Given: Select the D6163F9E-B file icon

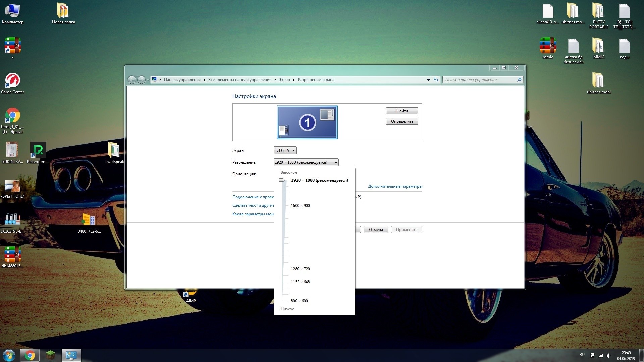Looking at the screenshot, I should [x=12, y=223].
